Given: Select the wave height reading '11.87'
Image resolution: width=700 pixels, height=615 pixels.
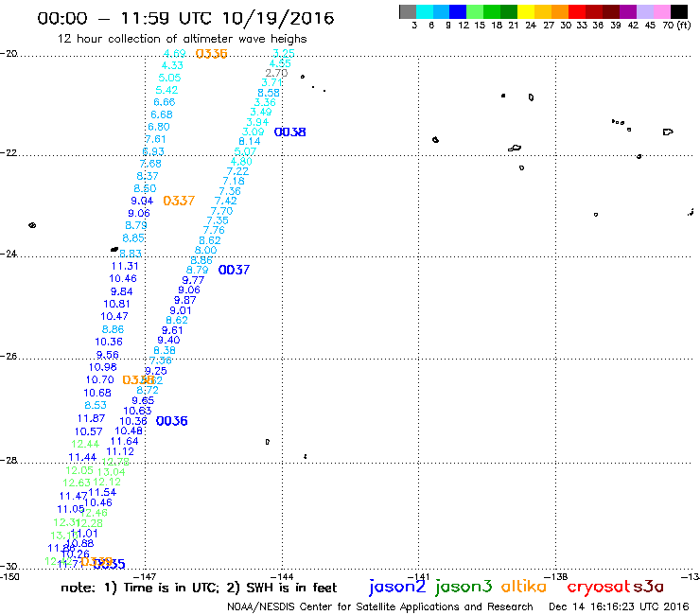Looking at the screenshot, I should pos(91,418).
